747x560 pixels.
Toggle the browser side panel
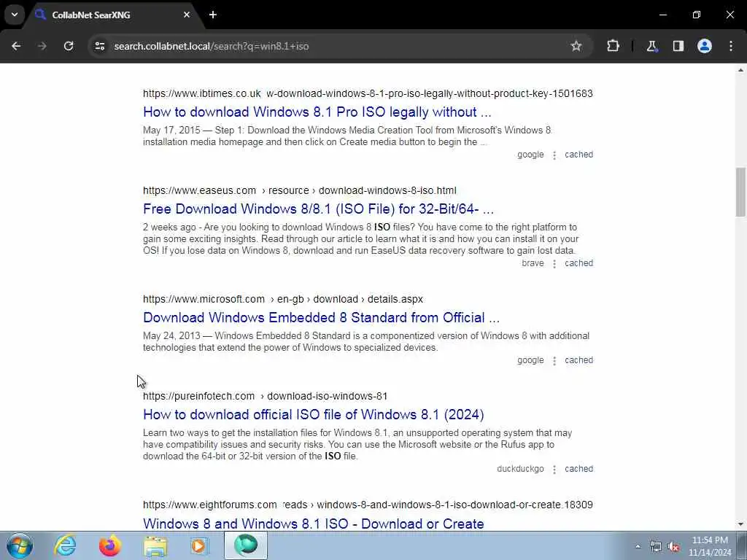[x=678, y=46]
